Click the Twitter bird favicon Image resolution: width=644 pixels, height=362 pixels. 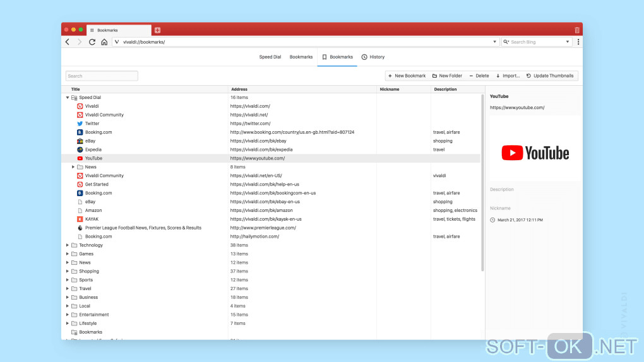coord(80,124)
